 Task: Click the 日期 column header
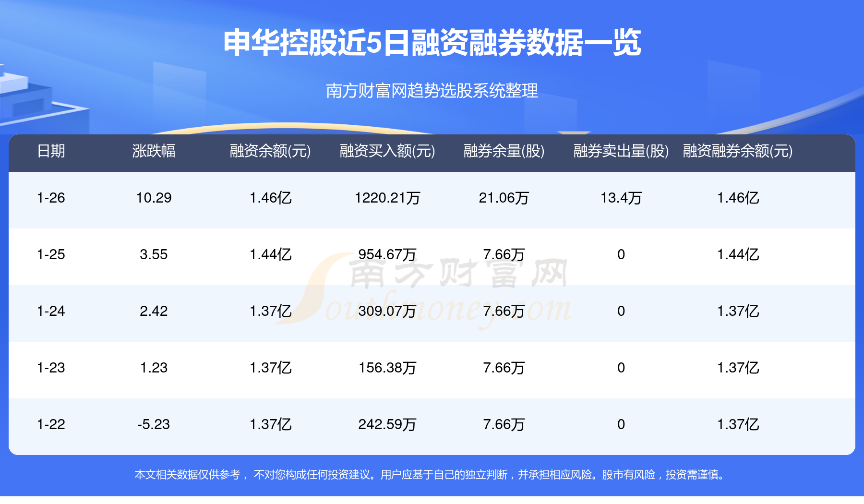[x=51, y=151]
